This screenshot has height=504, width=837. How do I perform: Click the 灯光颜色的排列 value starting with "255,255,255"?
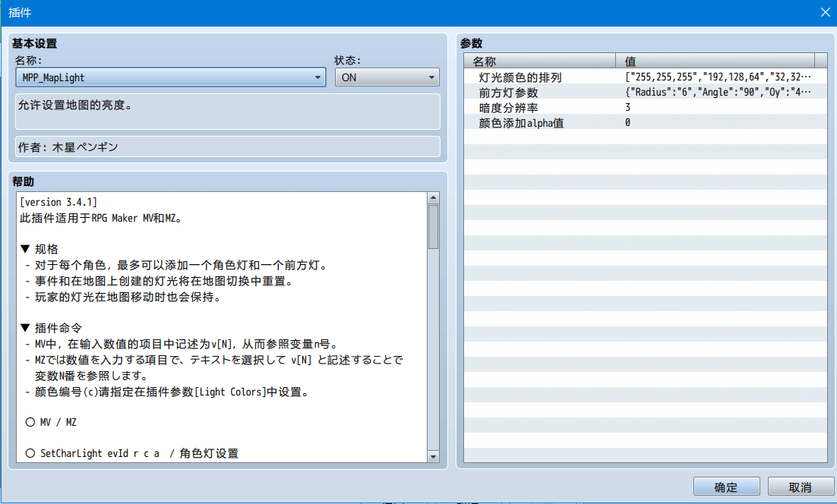[718, 77]
